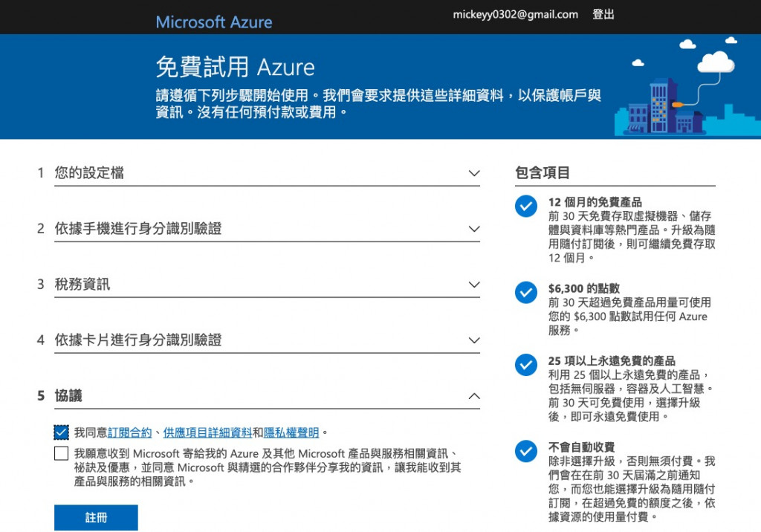
Task: Click checkmark icon beside 不會自動收費
Action: point(526,452)
